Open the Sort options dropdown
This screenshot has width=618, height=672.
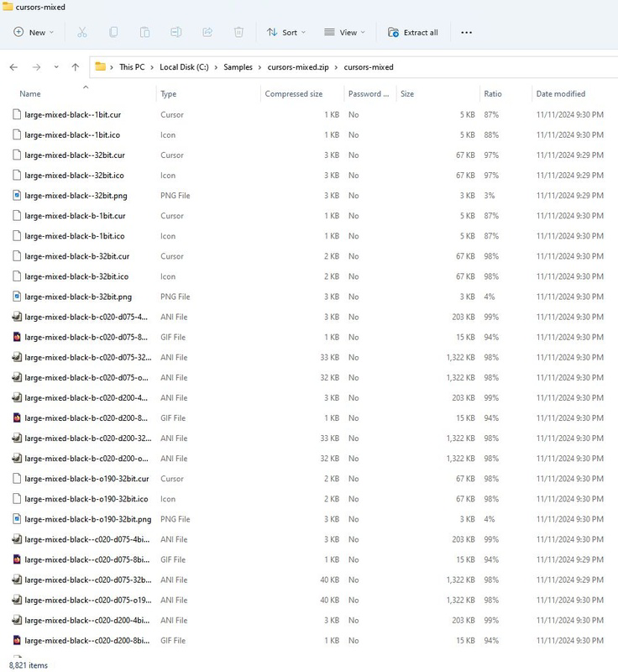tap(286, 33)
